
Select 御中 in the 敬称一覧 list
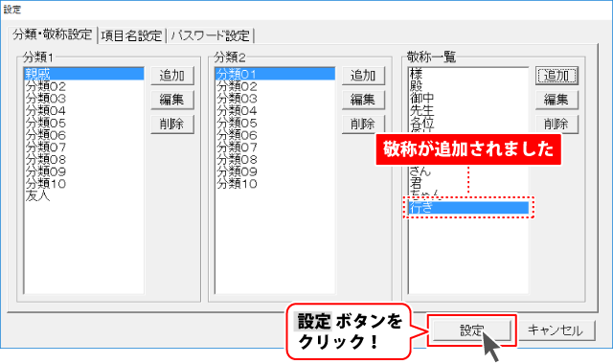click(468, 98)
